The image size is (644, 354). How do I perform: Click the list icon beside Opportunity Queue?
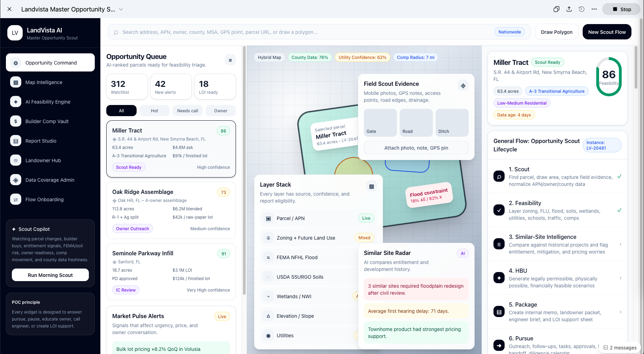click(x=230, y=60)
